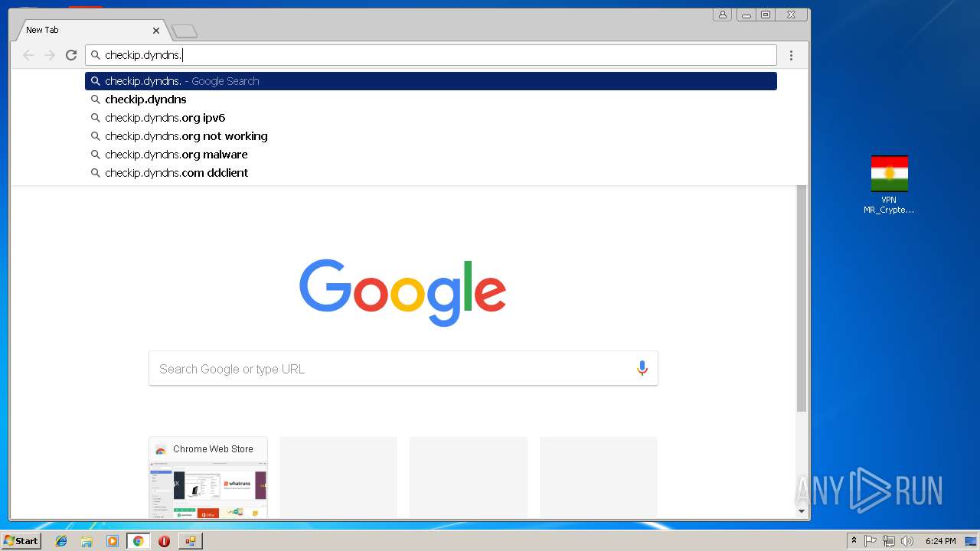
Task: Click the network tray icon
Action: coord(889,541)
